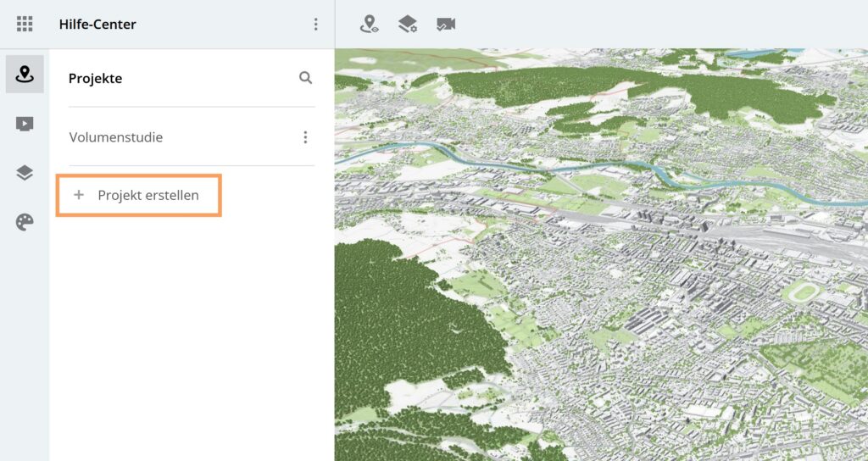Open the layers panel from the sidebar
The width and height of the screenshot is (868, 461).
pos(25,173)
